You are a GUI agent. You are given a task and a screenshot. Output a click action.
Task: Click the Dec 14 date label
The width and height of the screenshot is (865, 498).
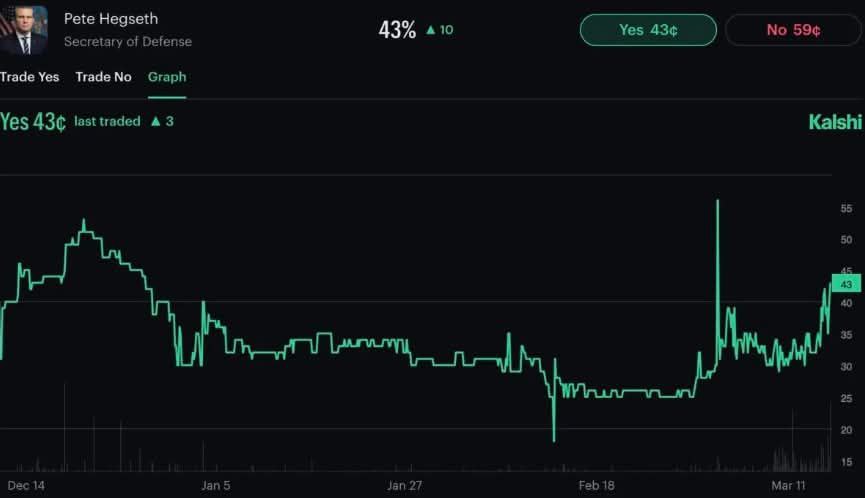pos(26,486)
